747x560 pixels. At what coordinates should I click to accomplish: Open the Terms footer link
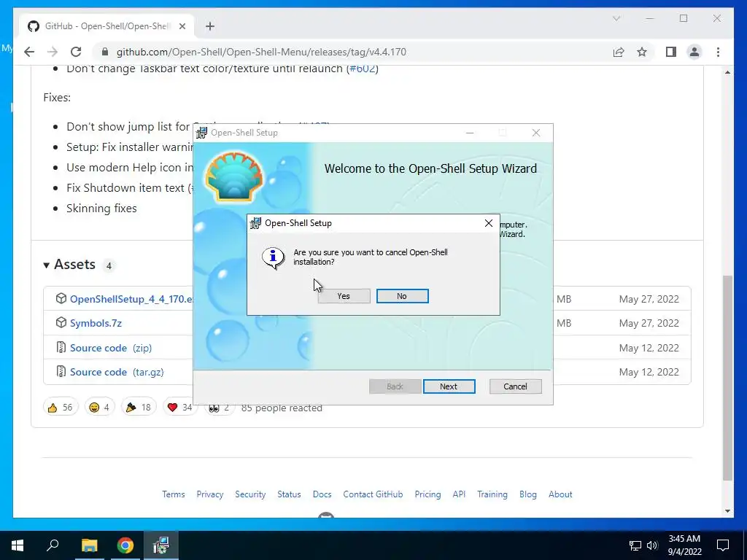174,494
